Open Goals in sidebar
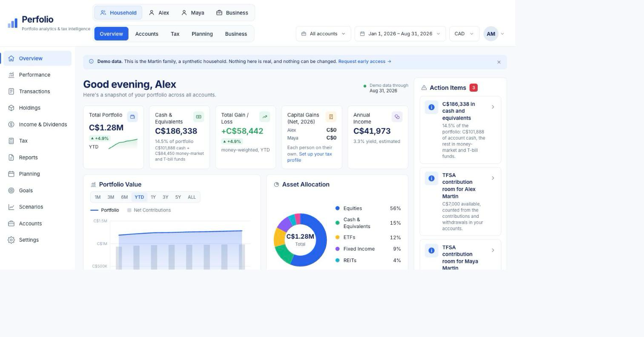The image size is (644, 337). (37, 191)
